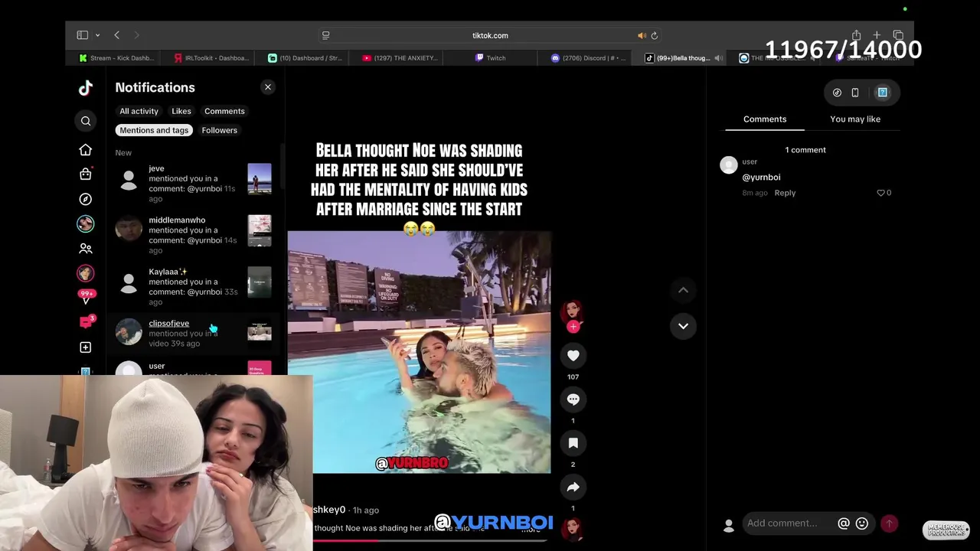Open the Friends people icon in sidebar
Viewport: 980px width, 551px height.
[86, 249]
